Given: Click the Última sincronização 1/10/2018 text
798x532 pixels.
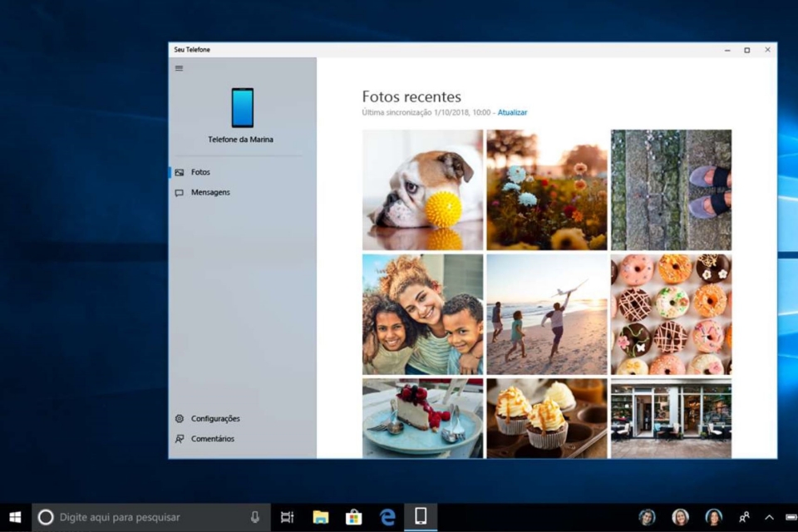Looking at the screenshot, I should pyautogui.click(x=426, y=112).
